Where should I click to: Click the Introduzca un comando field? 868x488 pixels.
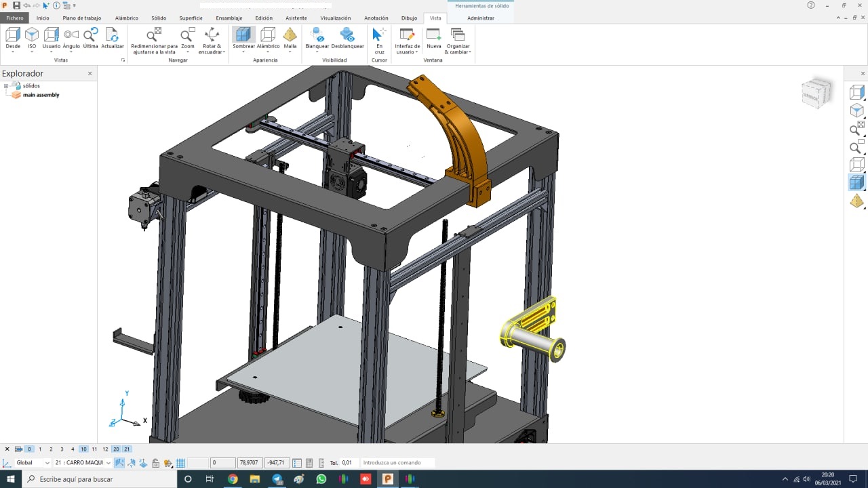(x=397, y=463)
